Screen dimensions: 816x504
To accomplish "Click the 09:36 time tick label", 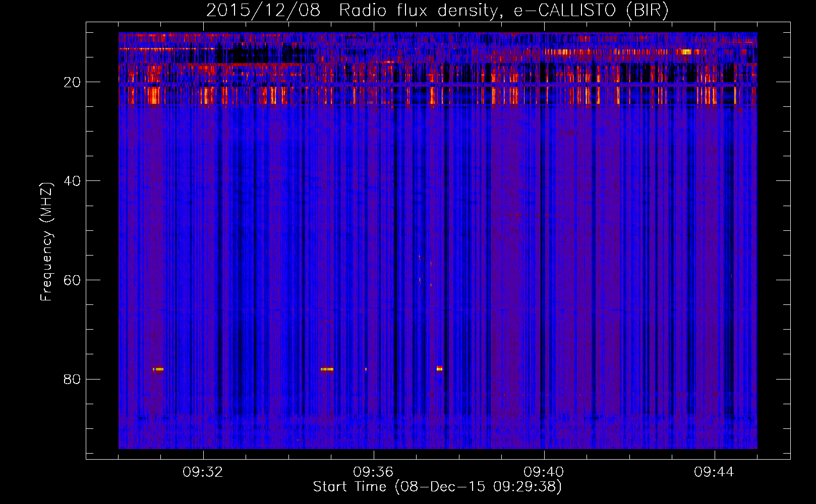I will 373,472.
